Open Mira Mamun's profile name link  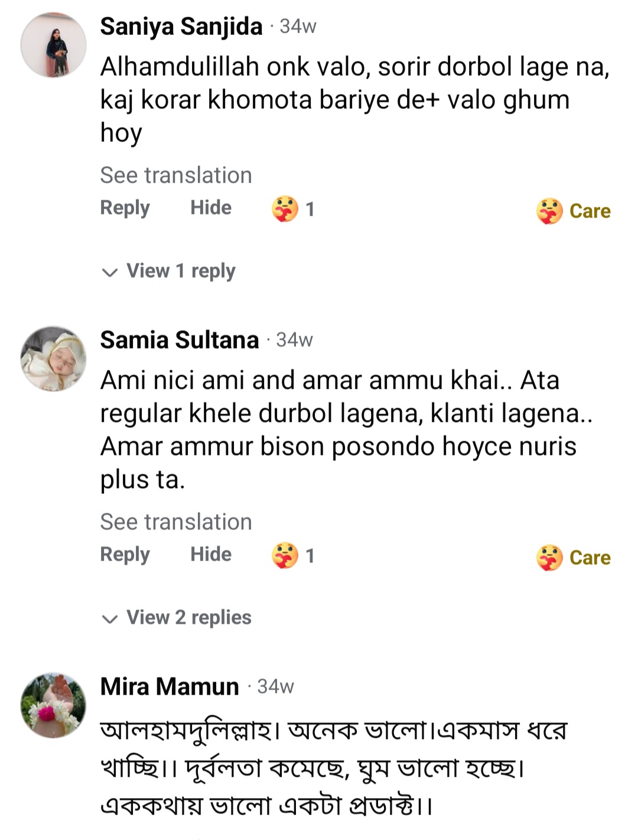170,686
